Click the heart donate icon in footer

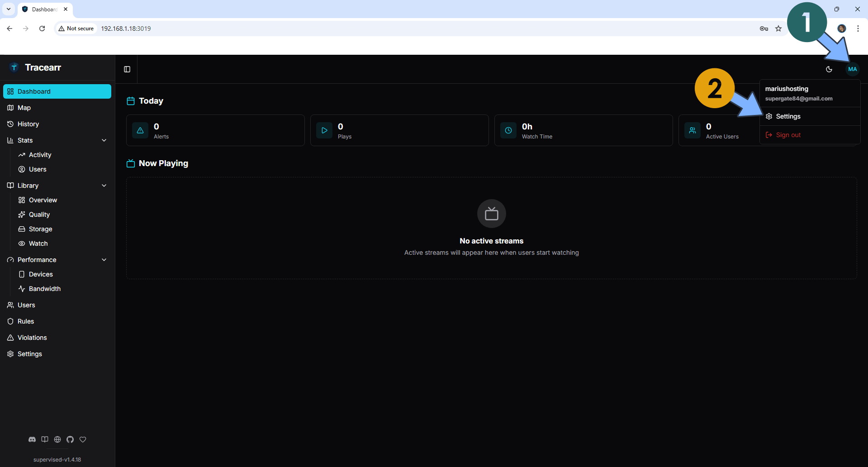pyautogui.click(x=83, y=439)
